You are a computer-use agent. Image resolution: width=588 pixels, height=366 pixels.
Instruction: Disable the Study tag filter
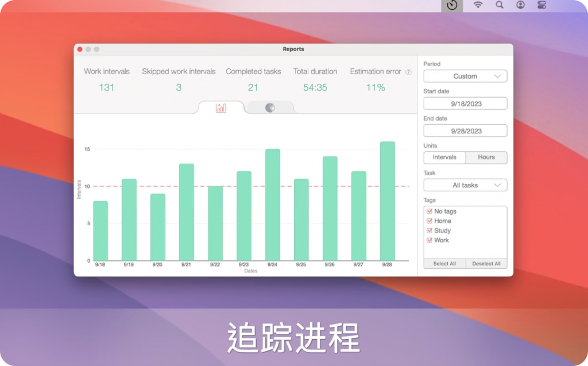pos(430,230)
